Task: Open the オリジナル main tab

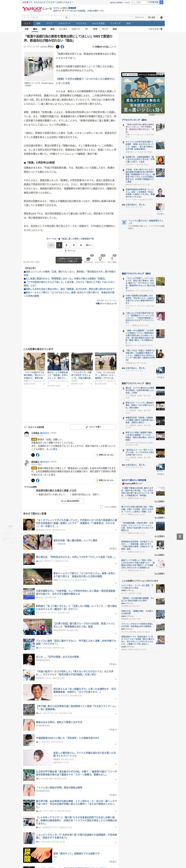Action: tap(81, 24)
